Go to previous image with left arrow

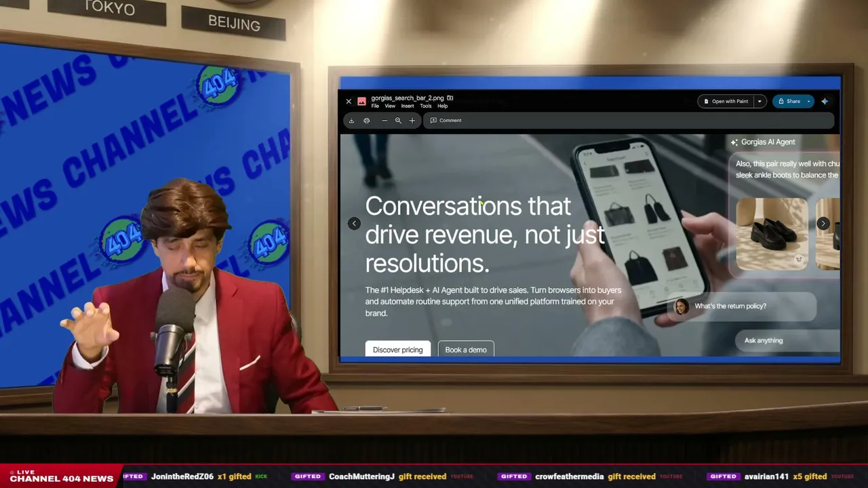354,224
